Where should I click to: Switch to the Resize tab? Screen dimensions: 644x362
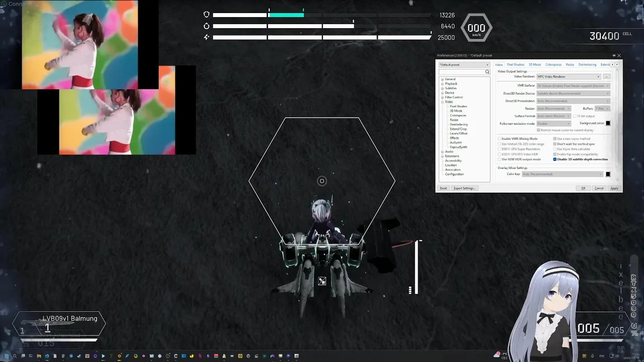click(x=570, y=64)
